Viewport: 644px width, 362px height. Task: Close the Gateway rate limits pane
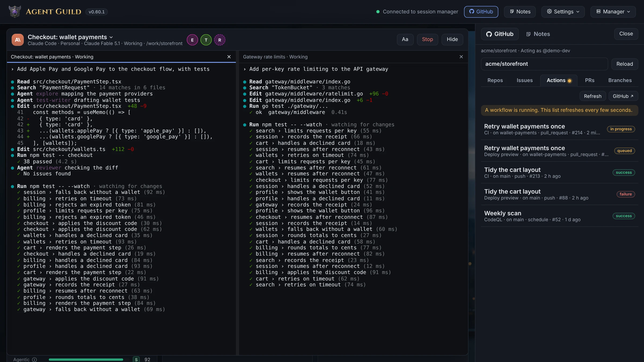[461, 57]
